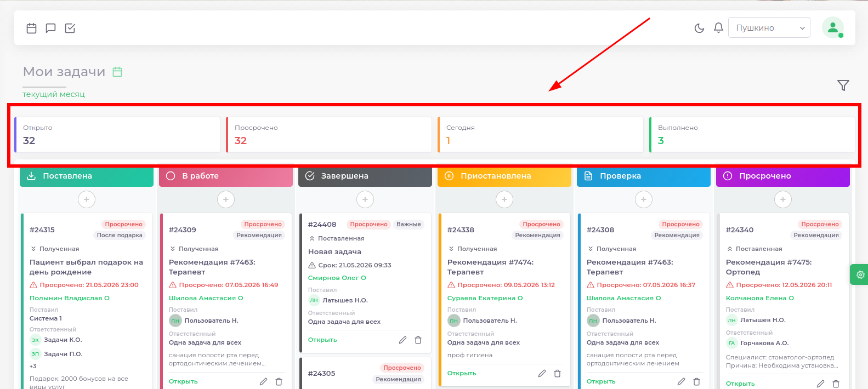The image size is (868, 389).
Task: Open settings gear tab on right edge
Action: pos(859,274)
